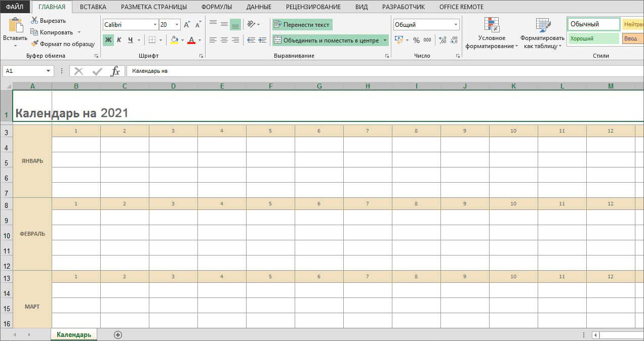This screenshot has height=341, width=644.
Task: Open the Name Box dropdown arrow
Action: tap(48, 71)
